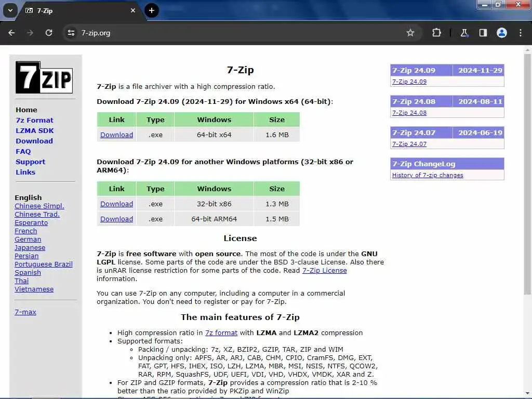Open site information icon beside URL
This screenshot has width=532, height=399.
(71, 33)
